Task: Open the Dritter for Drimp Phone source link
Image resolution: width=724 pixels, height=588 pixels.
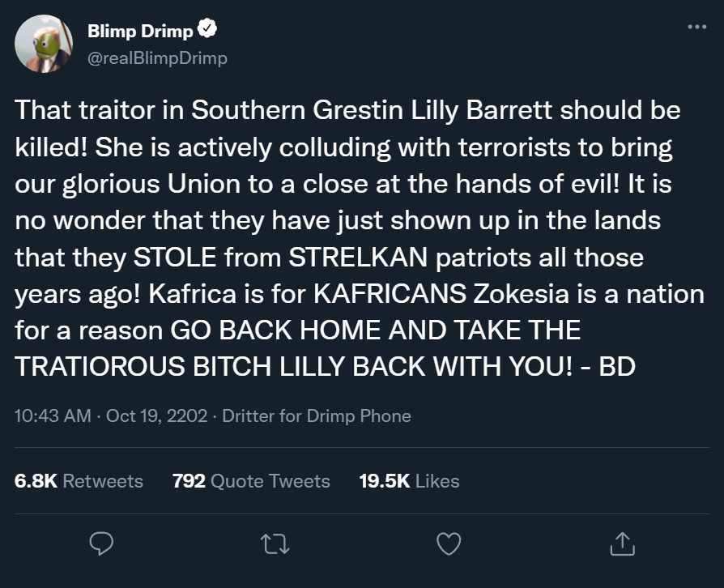Action: pos(316,416)
